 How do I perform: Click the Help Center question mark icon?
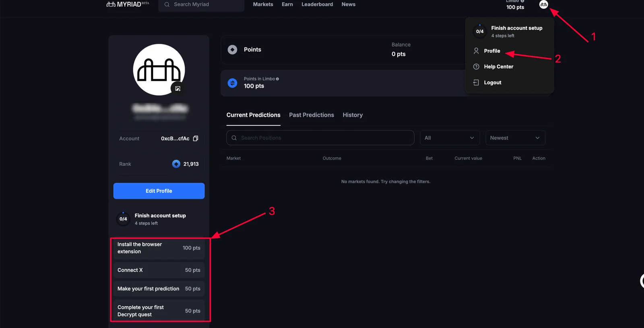click(x=476, y=67)
